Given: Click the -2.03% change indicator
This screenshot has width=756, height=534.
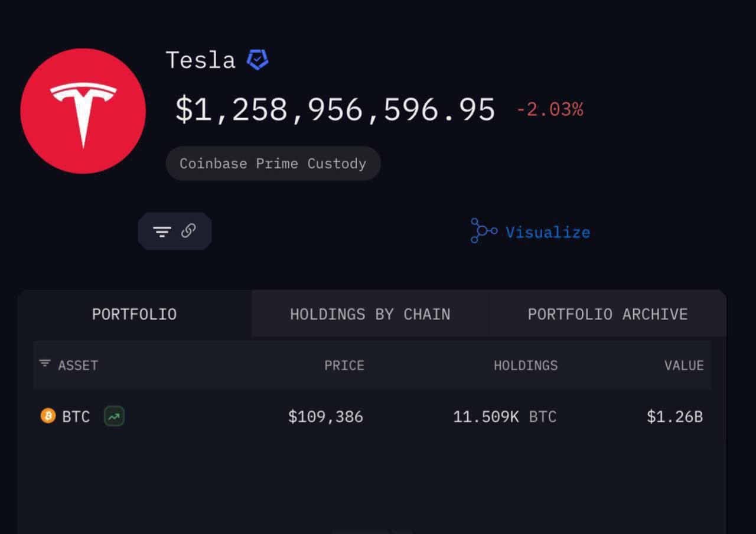Looking at the screenshot, I should click(549, 109).
